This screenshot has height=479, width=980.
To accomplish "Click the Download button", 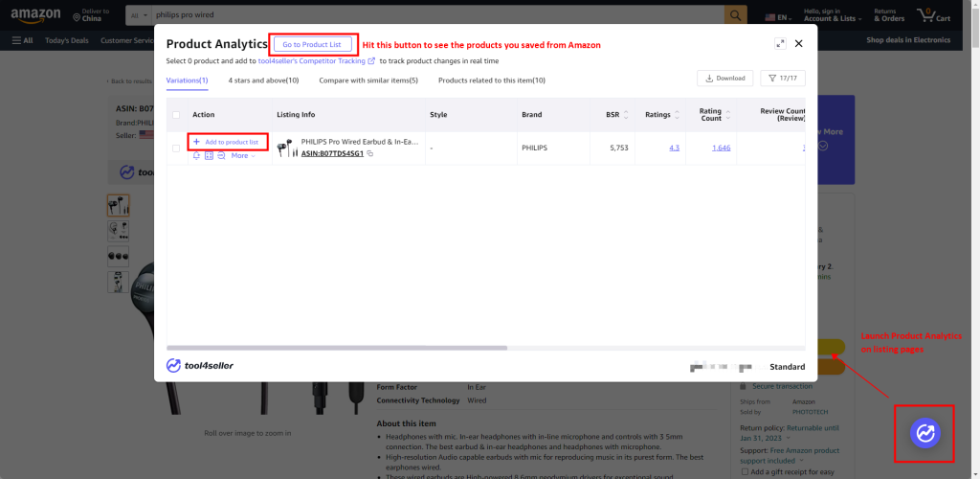I will 725,79.
